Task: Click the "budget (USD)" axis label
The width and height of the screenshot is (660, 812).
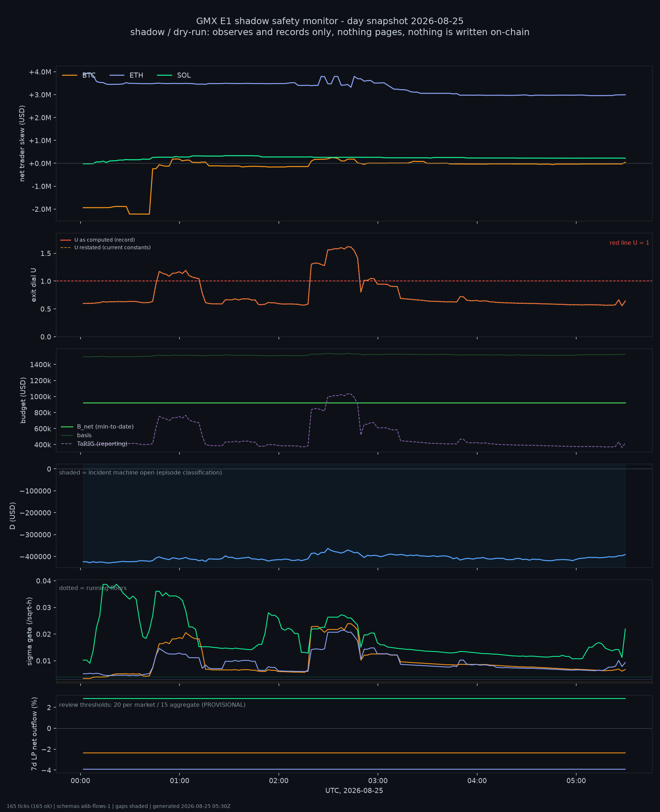Action: point(23,400)
